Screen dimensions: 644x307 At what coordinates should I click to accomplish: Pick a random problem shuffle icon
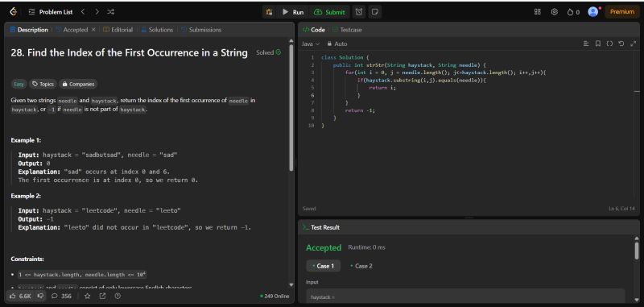110,12
